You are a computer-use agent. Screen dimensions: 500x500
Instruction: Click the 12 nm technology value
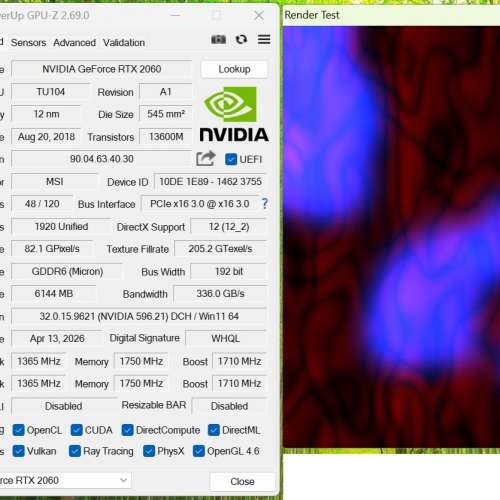[46, 114]
